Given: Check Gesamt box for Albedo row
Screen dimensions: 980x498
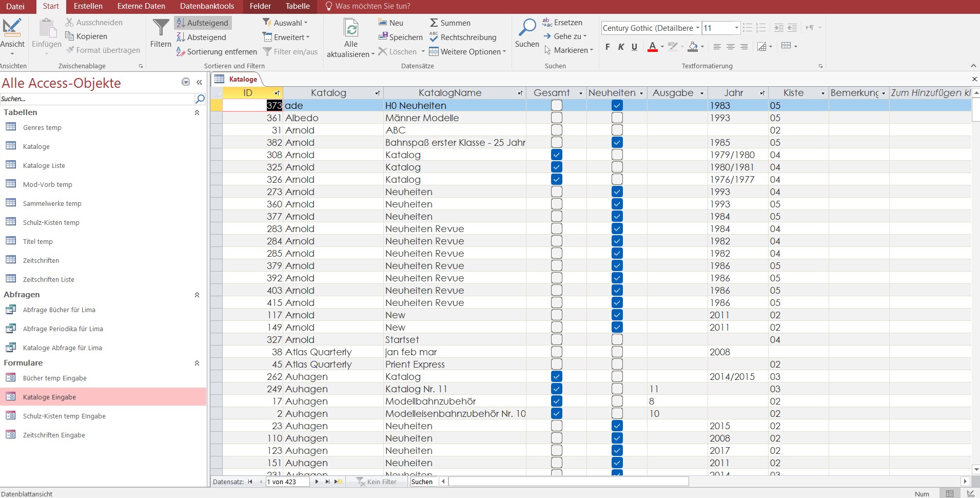Looking at the screenshot, I should click(556, 118).
